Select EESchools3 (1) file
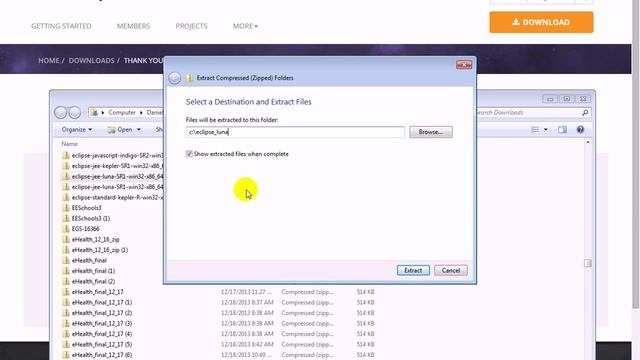Screen dimensions: 640x360 pos(91,218)
